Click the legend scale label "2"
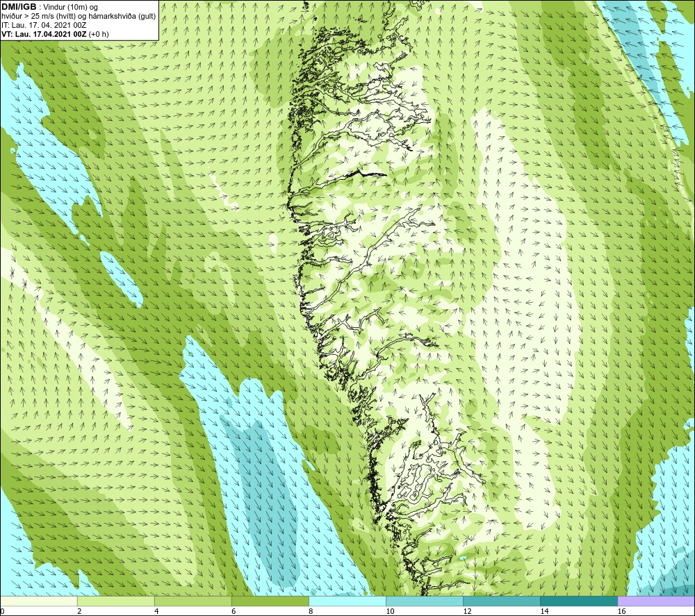Image resolution: width=695 pixels, height=616 pixels. (79, 612)
